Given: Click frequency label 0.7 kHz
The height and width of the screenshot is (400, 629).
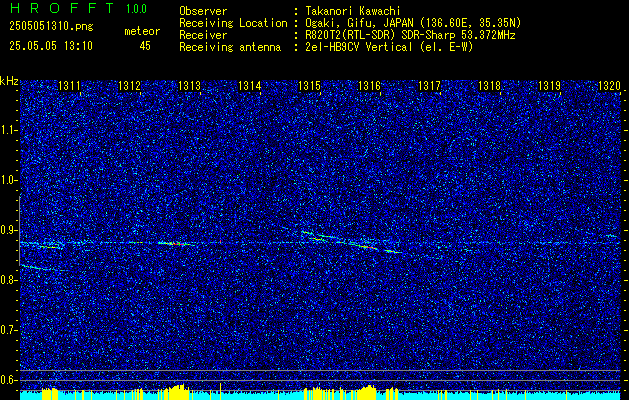Looking at the screenshot, I should [8, 330].
